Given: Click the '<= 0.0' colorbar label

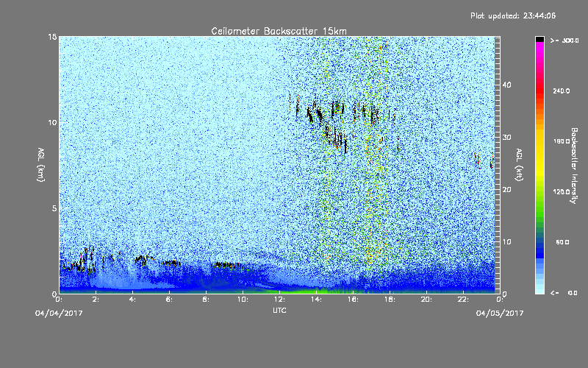Looking at the screenshot, I should 564,293.
